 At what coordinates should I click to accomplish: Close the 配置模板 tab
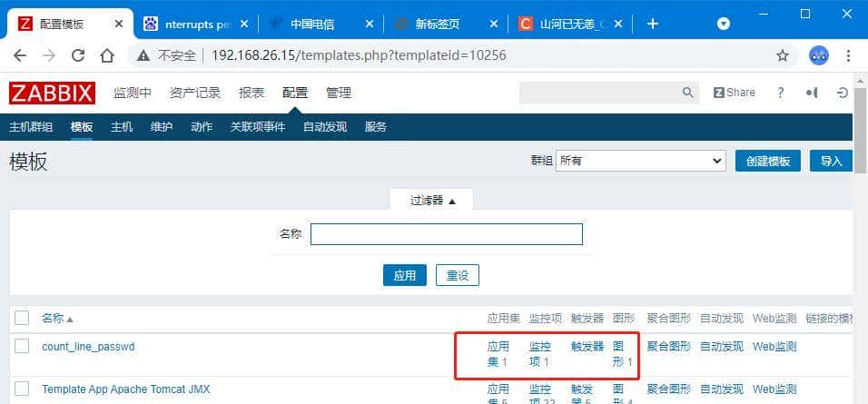click(x=118, y=24)
